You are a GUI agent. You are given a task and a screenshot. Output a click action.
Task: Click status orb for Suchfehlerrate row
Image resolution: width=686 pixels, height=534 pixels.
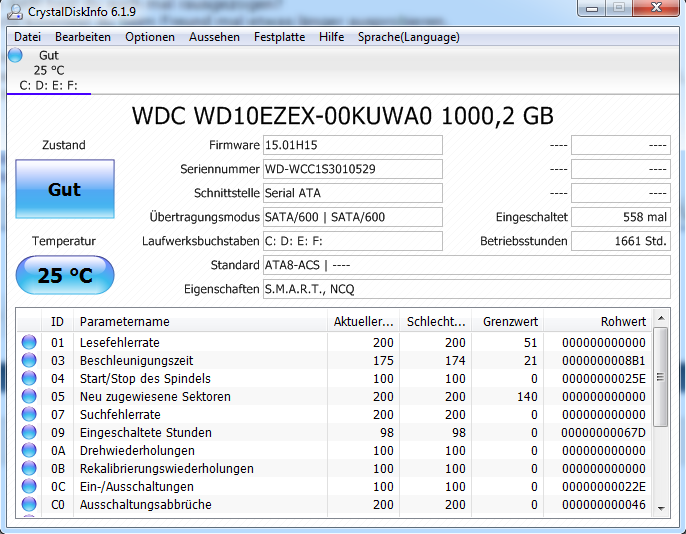(29, 414)
